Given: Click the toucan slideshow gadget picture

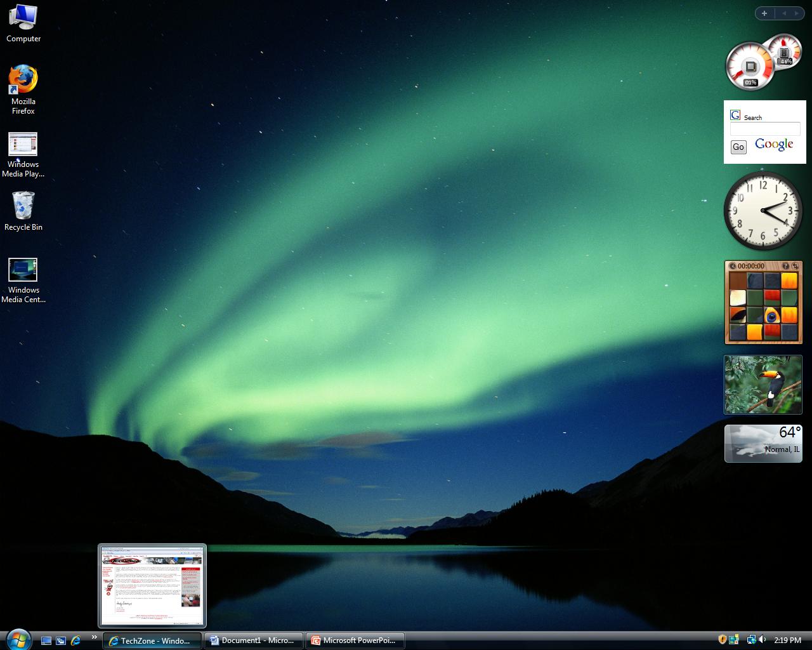Looking at the screenshot, I should (x=763, y=385).
